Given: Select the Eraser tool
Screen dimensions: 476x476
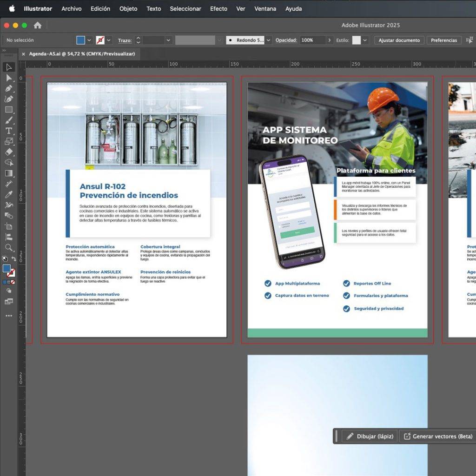Looking at the screenshot, I should [x=9, y=152].
